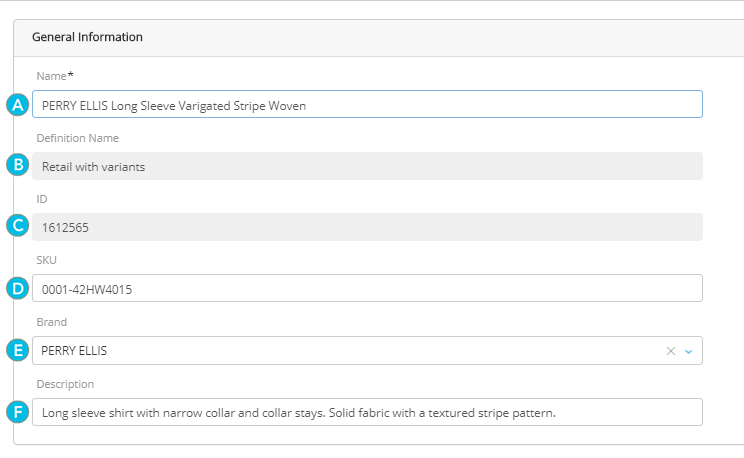Focus the product Name input field
Viewport: 744px width, 458px height.
[x=367, y=105]
